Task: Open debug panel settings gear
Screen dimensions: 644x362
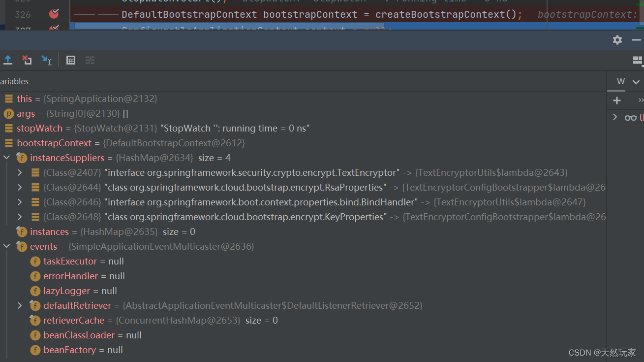Action: click(617, 40)
